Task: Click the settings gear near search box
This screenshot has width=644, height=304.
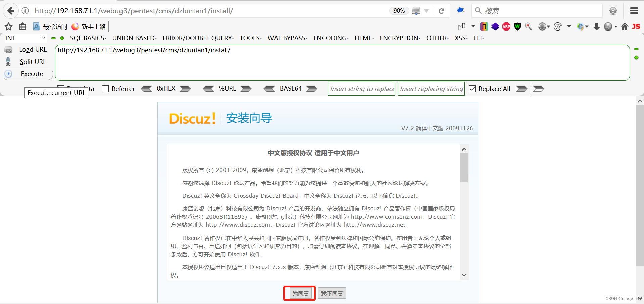Action: click(613, 11)
